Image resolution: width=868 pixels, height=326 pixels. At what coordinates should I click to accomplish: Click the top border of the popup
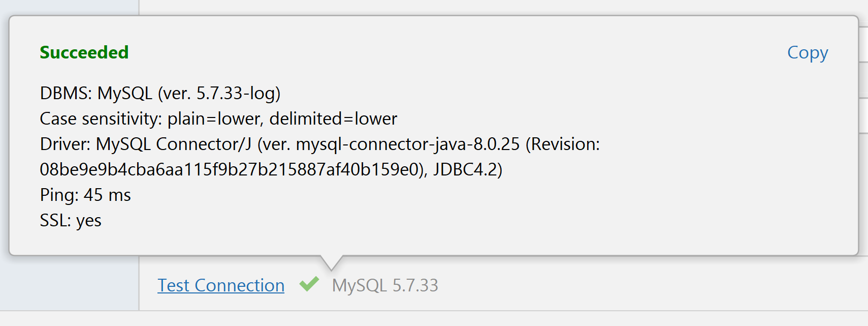432,16
